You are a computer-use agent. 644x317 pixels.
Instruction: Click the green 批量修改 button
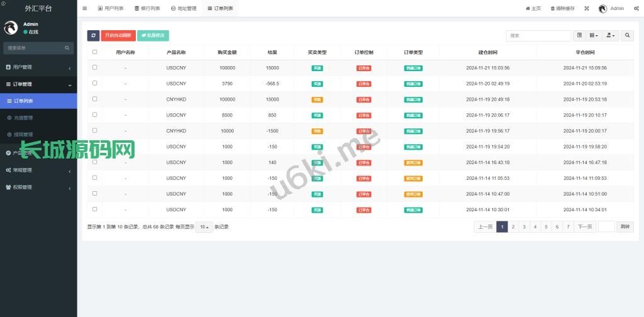pyautogui.click(x=153, y=36)
